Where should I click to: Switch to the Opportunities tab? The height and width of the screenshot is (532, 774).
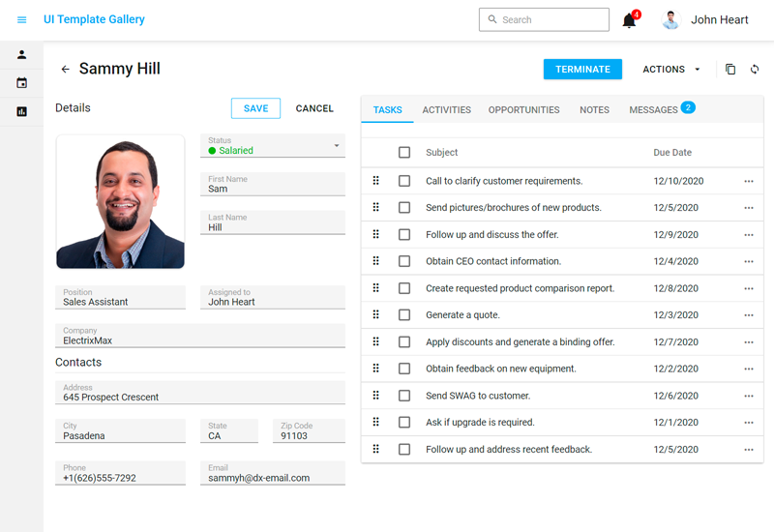tap(523, 110)
